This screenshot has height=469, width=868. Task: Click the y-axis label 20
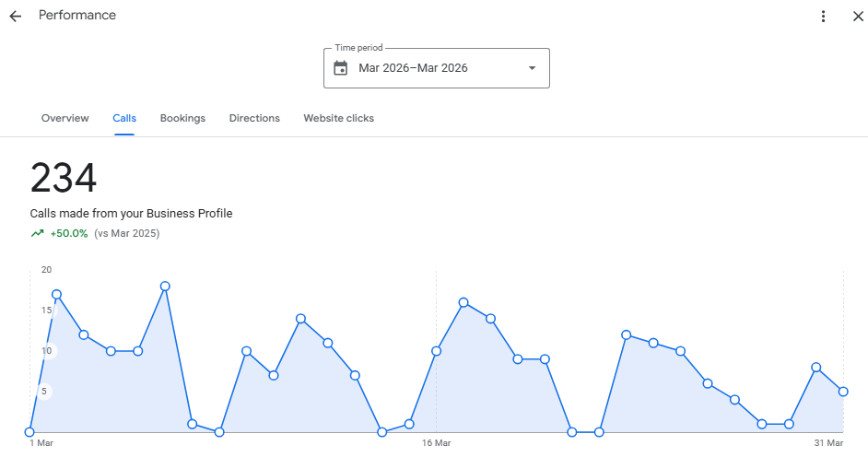(46, 270)
